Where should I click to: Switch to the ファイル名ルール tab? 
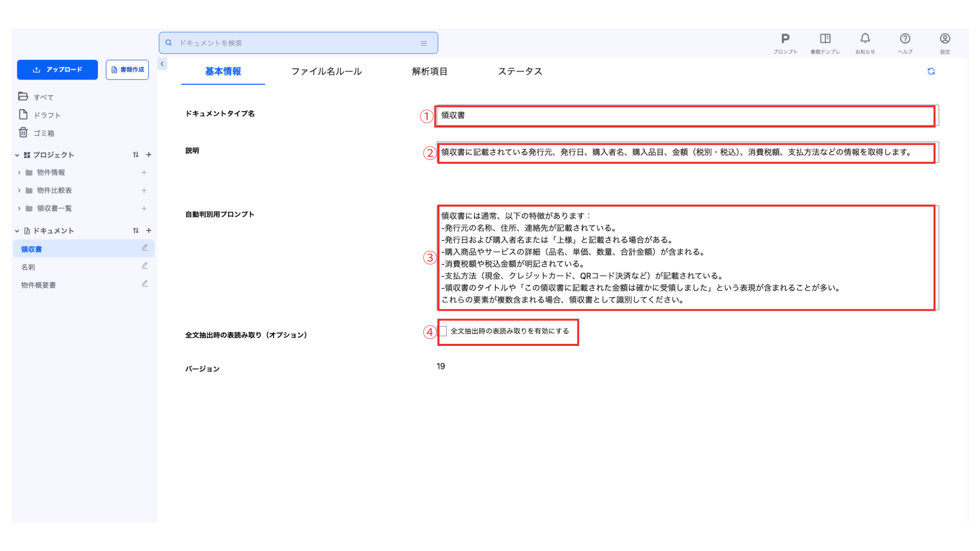pos(326,71)
